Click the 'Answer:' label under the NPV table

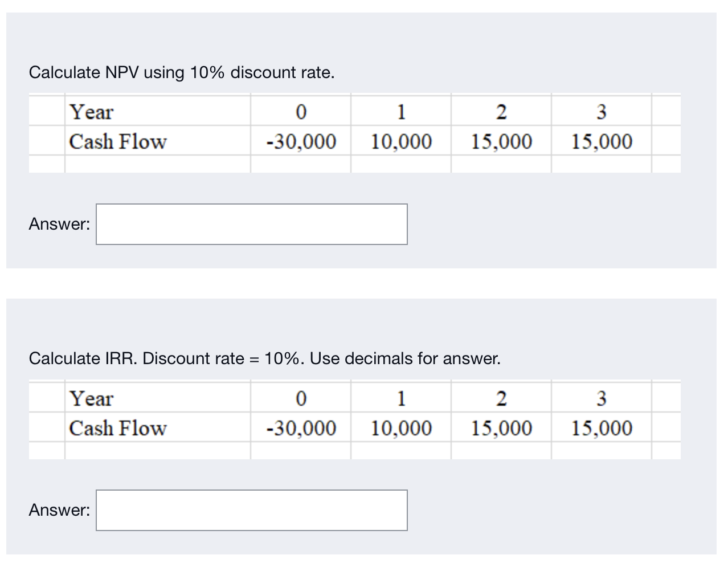coord(59,225)
